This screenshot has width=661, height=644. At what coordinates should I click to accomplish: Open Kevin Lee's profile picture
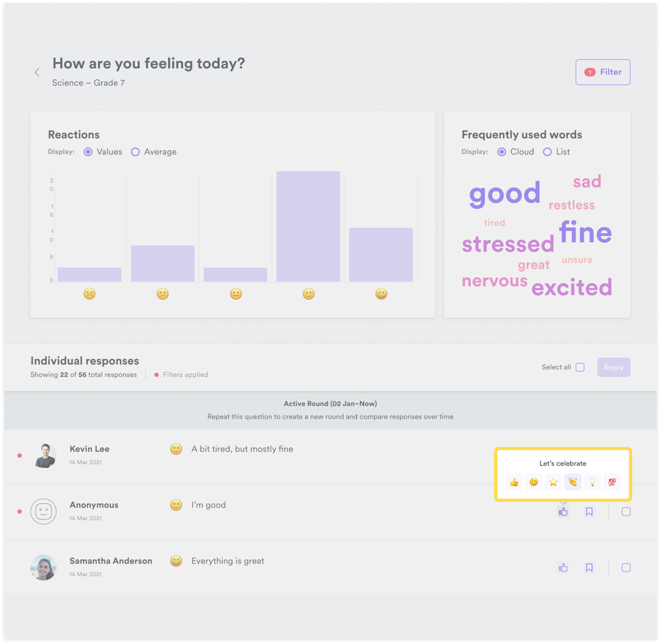pos(44,456)
